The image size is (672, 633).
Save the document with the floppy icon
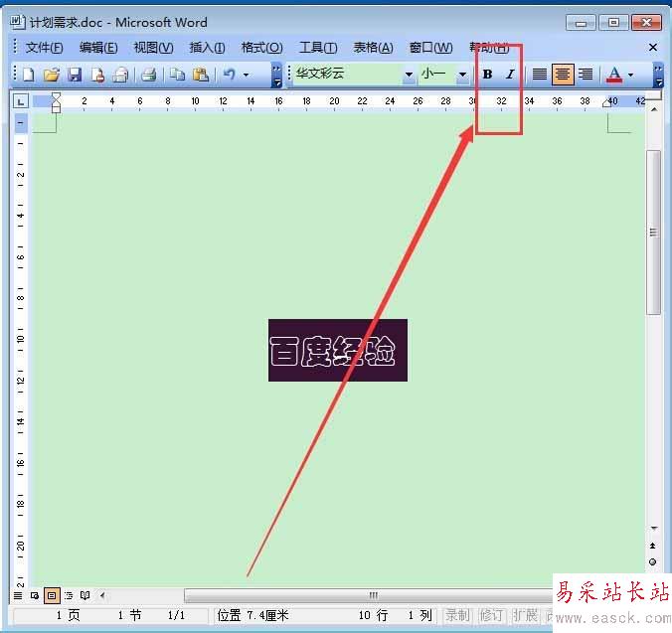(x=75, y=75)
